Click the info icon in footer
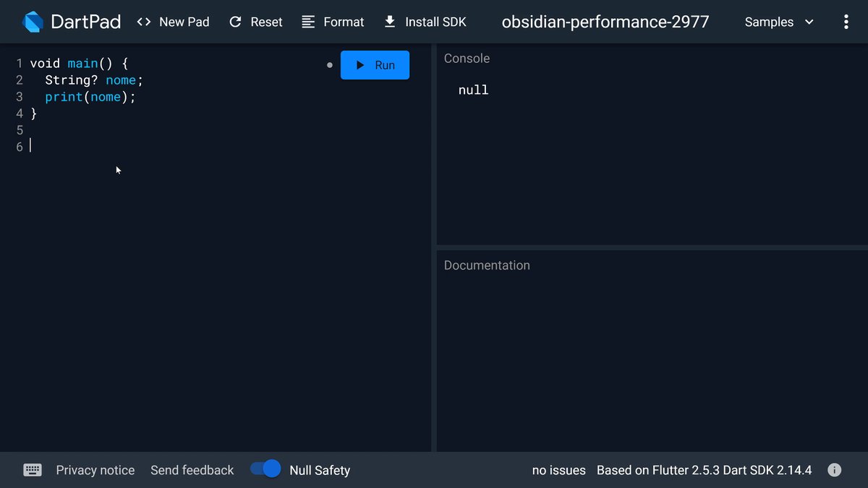 (x=834, y=470)
